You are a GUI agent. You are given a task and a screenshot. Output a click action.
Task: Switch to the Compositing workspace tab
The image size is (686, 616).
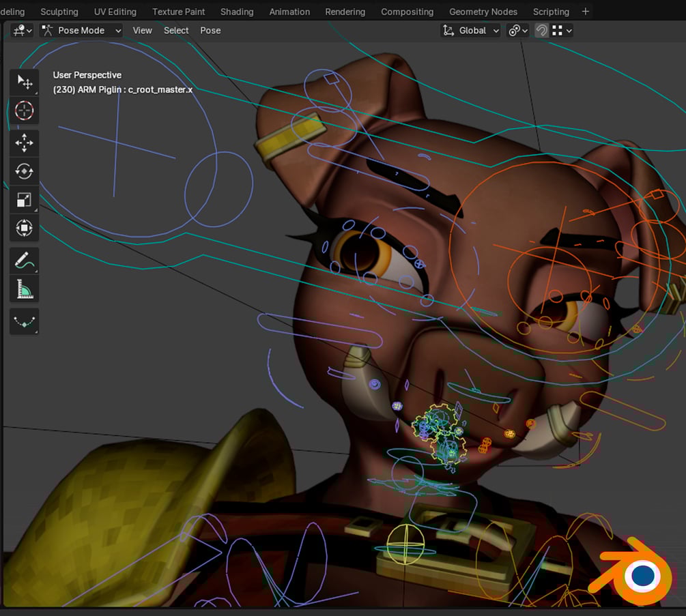(x=408, y=12)
